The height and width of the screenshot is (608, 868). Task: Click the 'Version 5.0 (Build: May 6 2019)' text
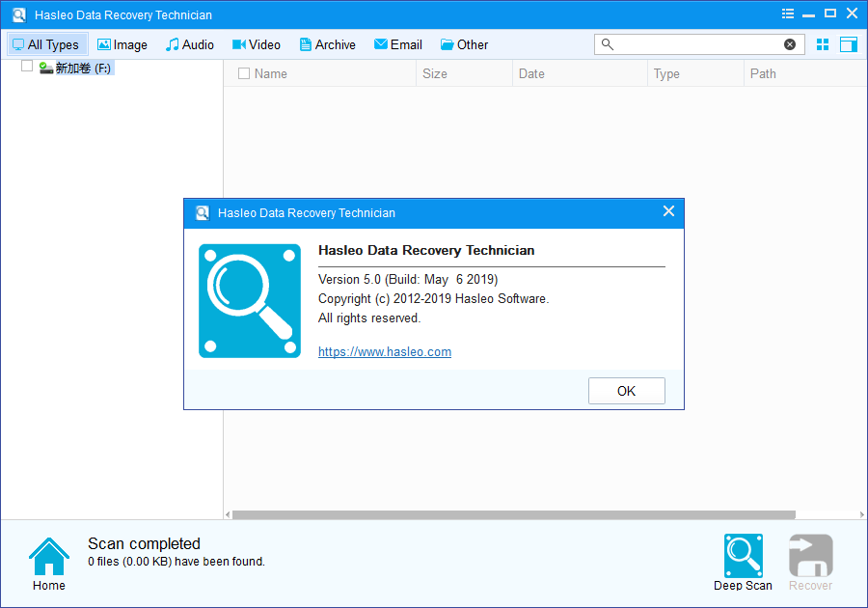coord(408,279)
